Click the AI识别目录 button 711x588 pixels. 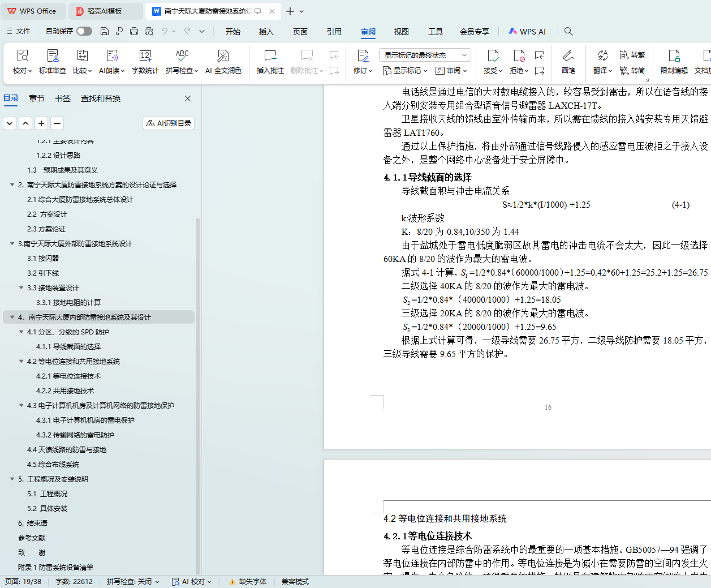click(169, 123)
